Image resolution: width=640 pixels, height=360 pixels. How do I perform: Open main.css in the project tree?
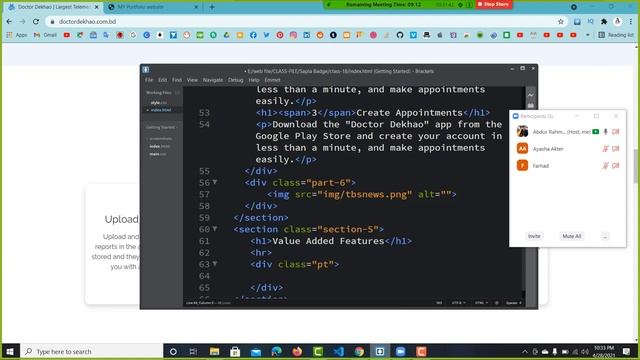(158, 154)
